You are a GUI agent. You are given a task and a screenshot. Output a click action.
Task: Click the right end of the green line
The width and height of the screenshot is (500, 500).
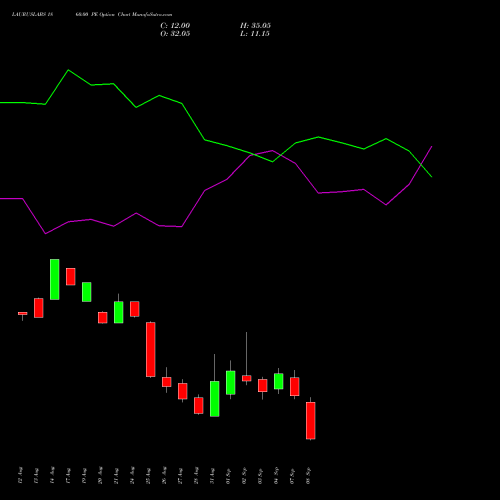(x=432, y=177)
